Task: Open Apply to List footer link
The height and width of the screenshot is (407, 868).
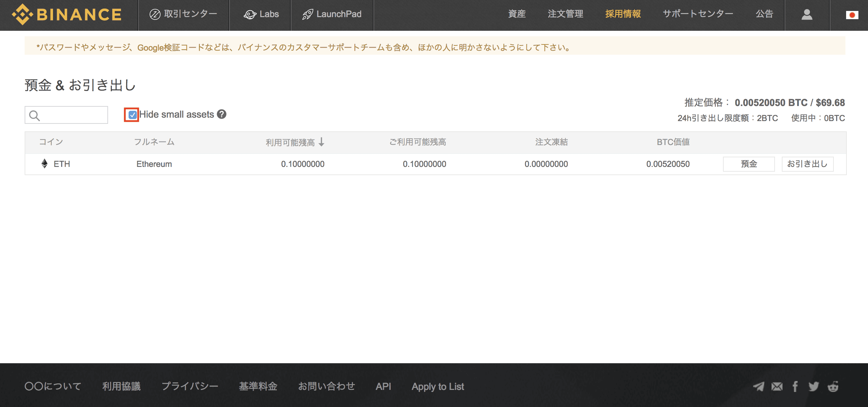Action: coord(437,386)
